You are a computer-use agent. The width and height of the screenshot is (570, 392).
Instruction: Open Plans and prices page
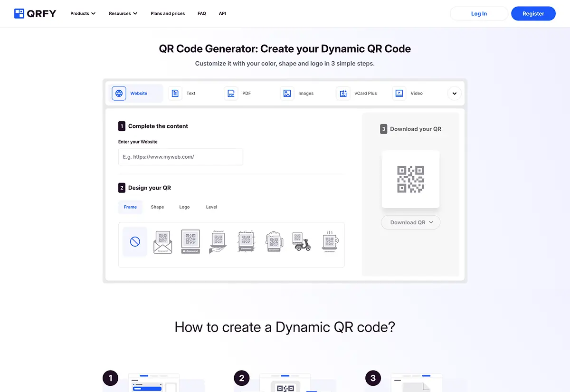tap(168, 13)
